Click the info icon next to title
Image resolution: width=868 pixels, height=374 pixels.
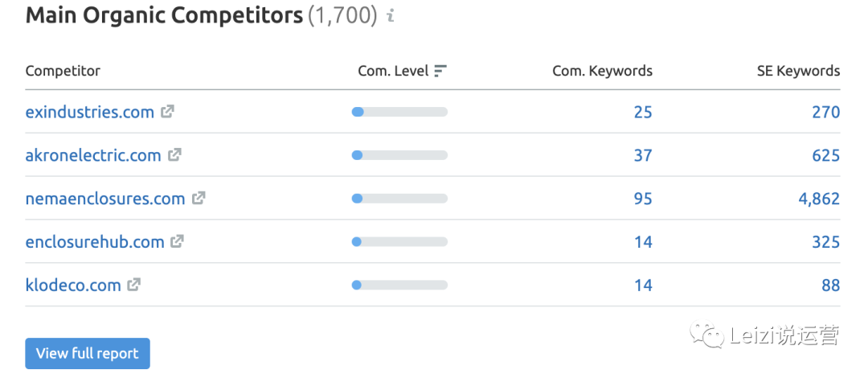coord(391,16)
